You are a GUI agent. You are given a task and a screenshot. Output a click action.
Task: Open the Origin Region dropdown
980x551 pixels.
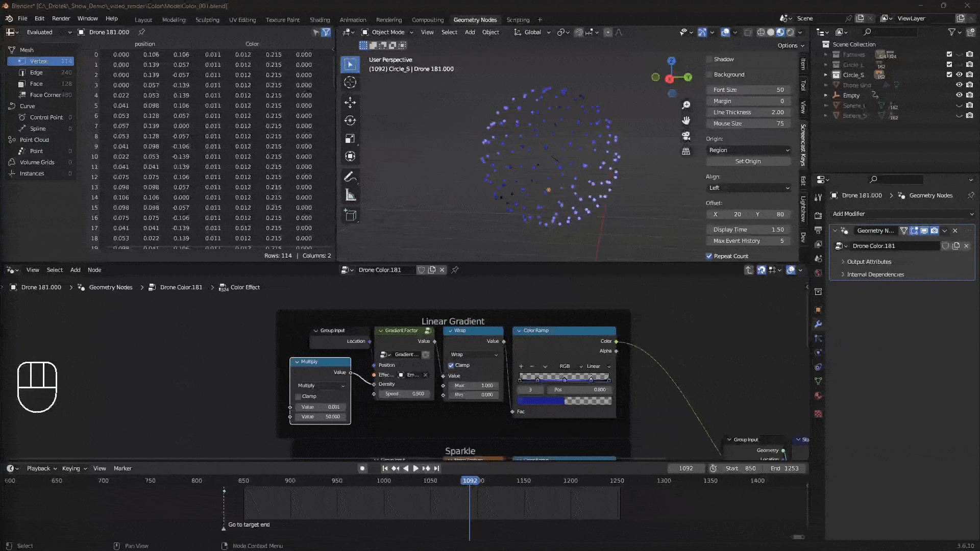748,150
